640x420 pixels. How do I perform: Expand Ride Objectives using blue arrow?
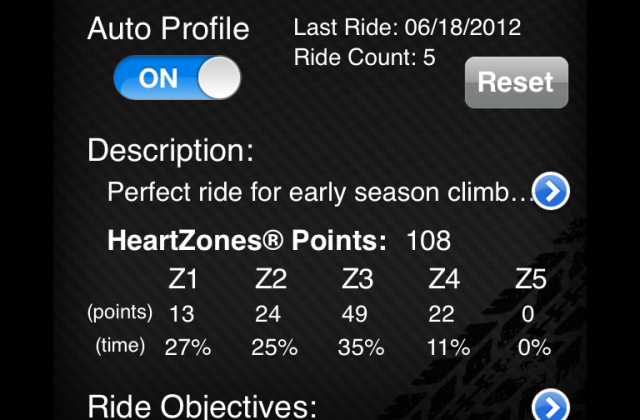click(551, 405)
